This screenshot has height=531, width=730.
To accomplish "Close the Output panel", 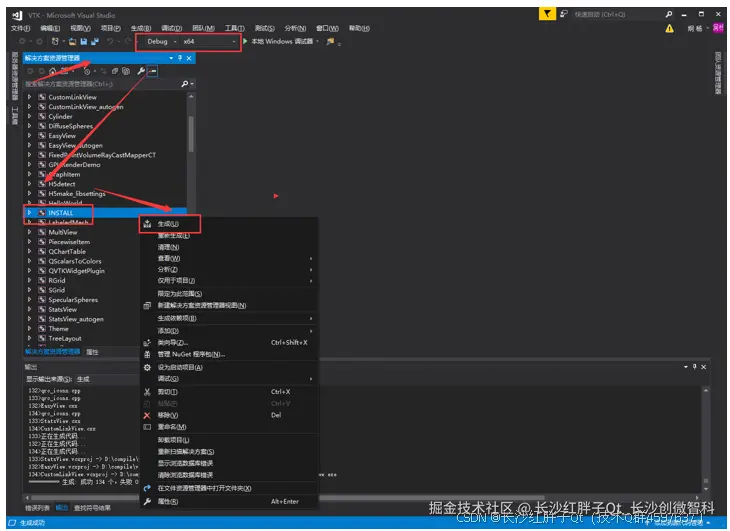I will pos(703,367).
